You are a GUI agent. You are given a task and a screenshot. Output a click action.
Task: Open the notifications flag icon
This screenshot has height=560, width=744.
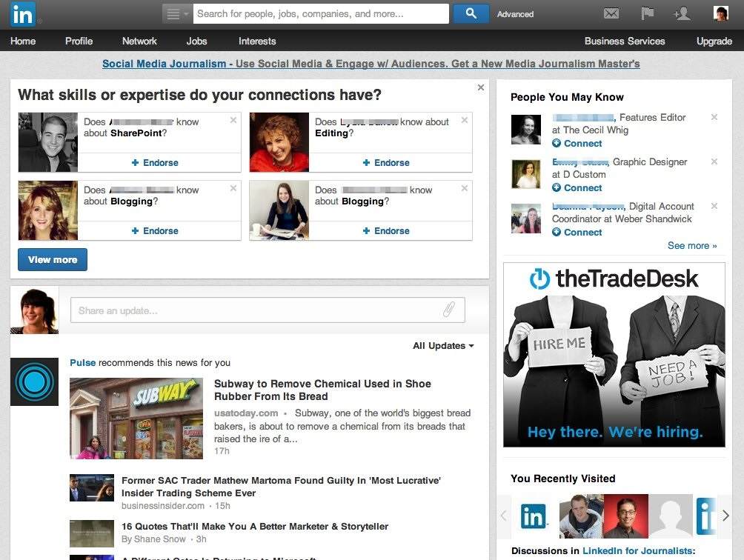click(x=647, y=13)
